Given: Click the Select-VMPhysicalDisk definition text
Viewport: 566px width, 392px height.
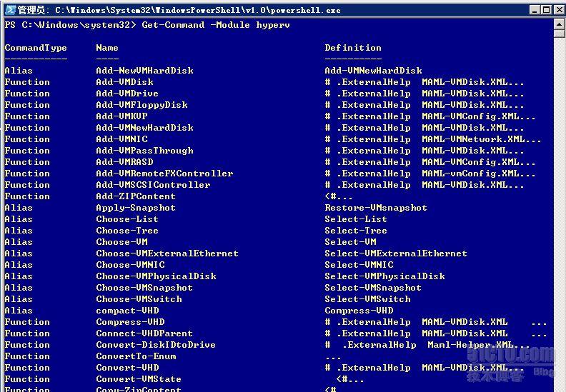Looking at the screenshot, I should tap(384, 276).
